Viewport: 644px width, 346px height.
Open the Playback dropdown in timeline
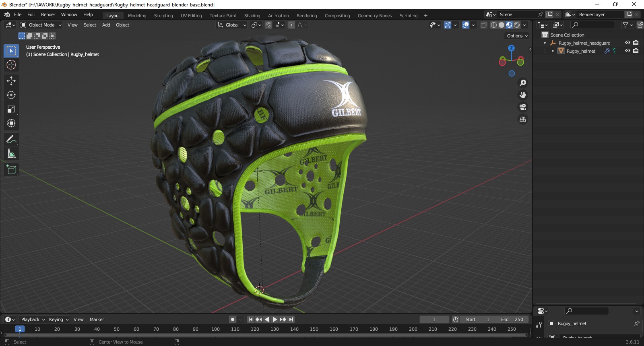click(x=33, y=319)
